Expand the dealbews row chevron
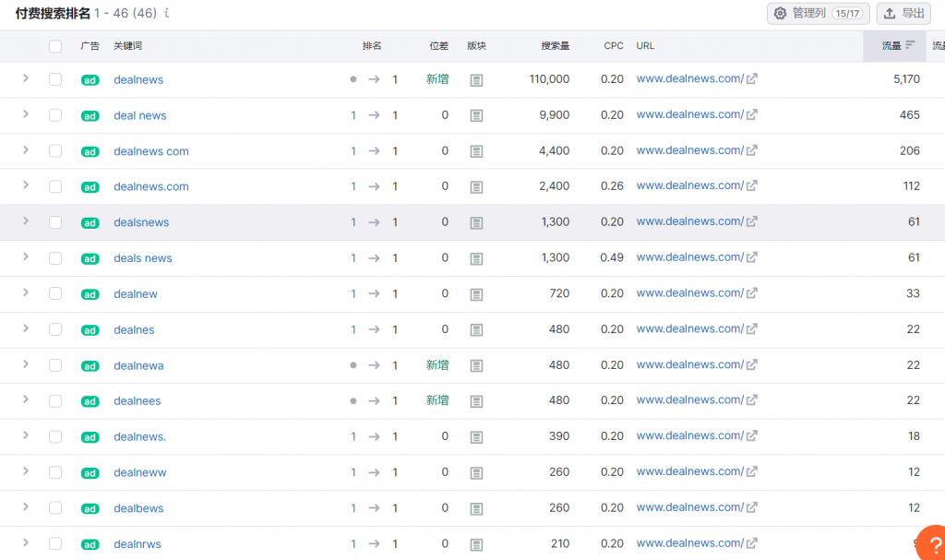The height and width of the screenshot is (560, 945). coord(25,506)
